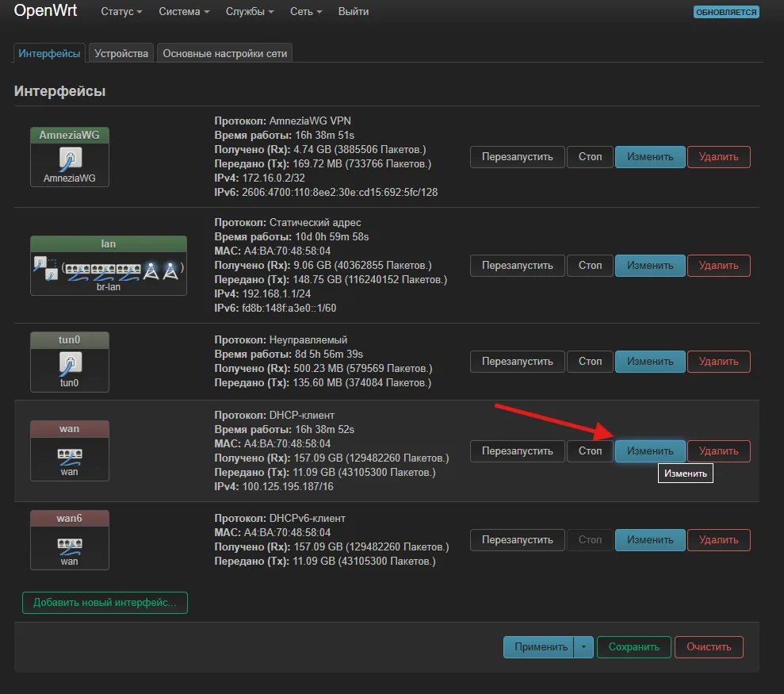This screenshot has width=784, height=694.
Task: Restart the wan DHCP-клиент interface
Action: (517, 451)
